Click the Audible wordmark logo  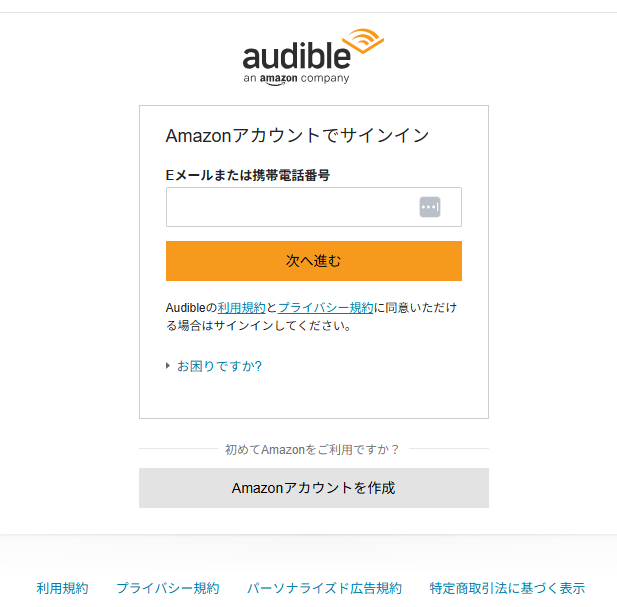pyautogui.click(x=296, y=54)
